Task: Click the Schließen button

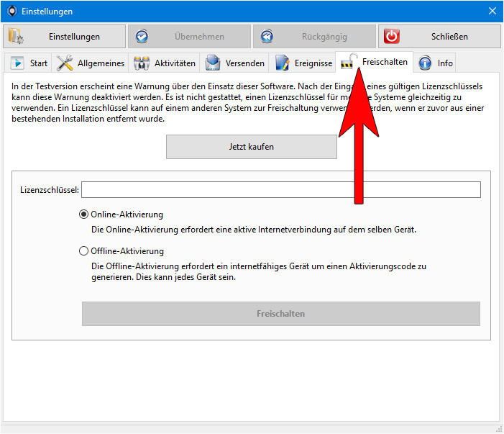Action: tap(439, 37)
